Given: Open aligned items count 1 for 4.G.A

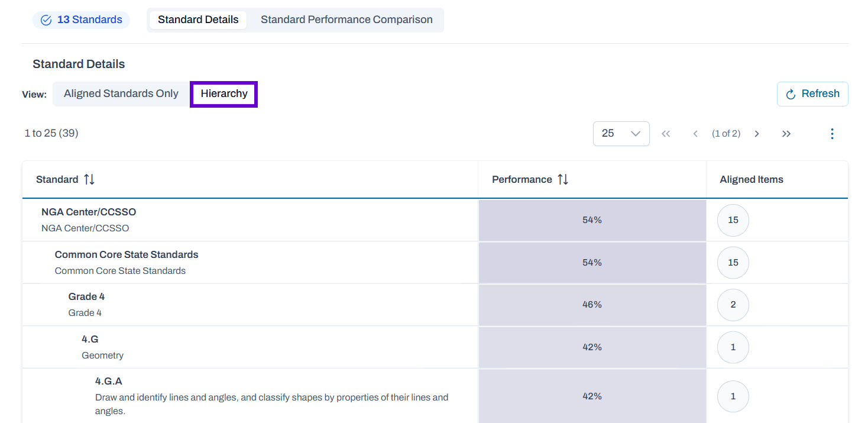Looking at the screenshot, I should click(x=733, y=396).
